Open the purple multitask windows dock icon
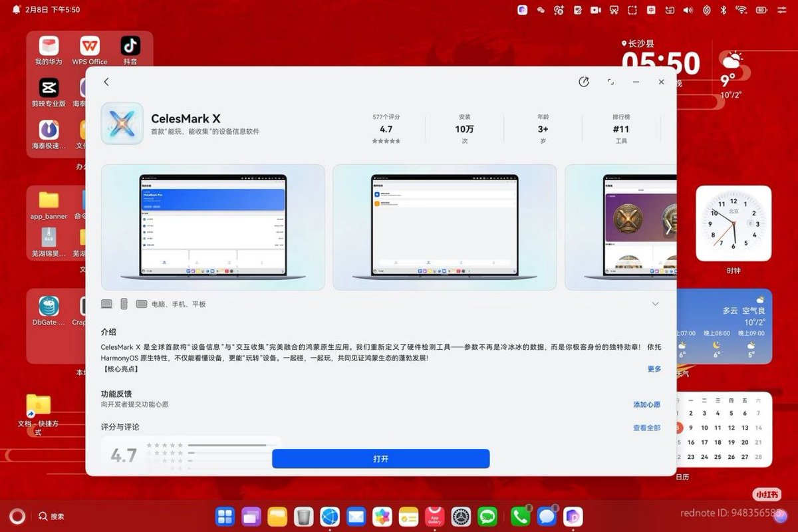Viewport: 798px width, 532px height. coord(251,516)
